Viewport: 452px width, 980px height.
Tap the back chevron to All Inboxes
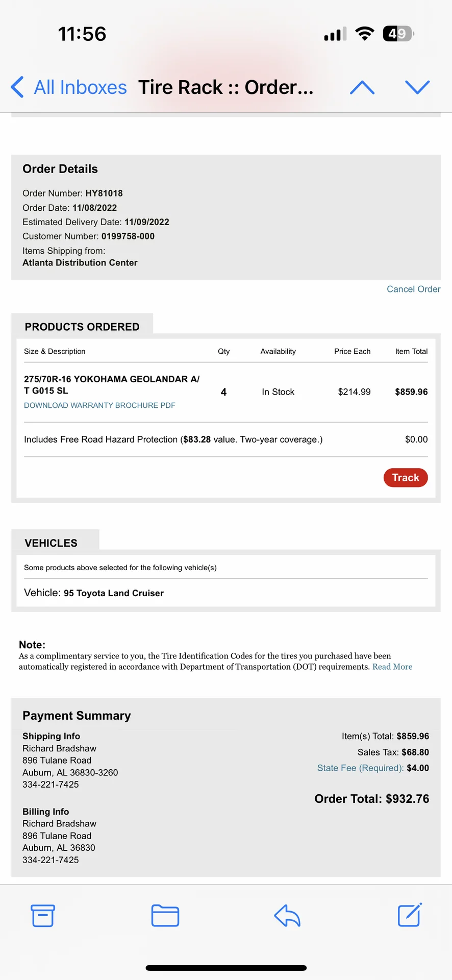point(17,87)
